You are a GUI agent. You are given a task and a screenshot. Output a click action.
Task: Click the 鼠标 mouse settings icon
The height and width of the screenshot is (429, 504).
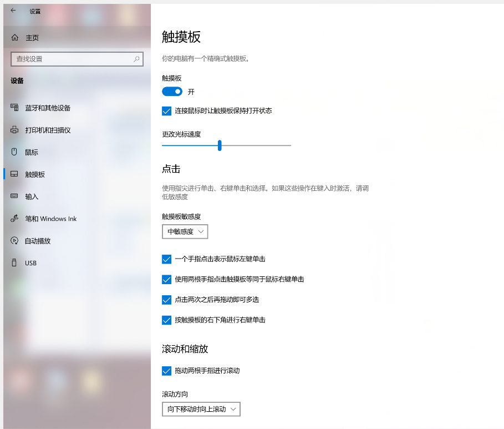pos(13,152)
